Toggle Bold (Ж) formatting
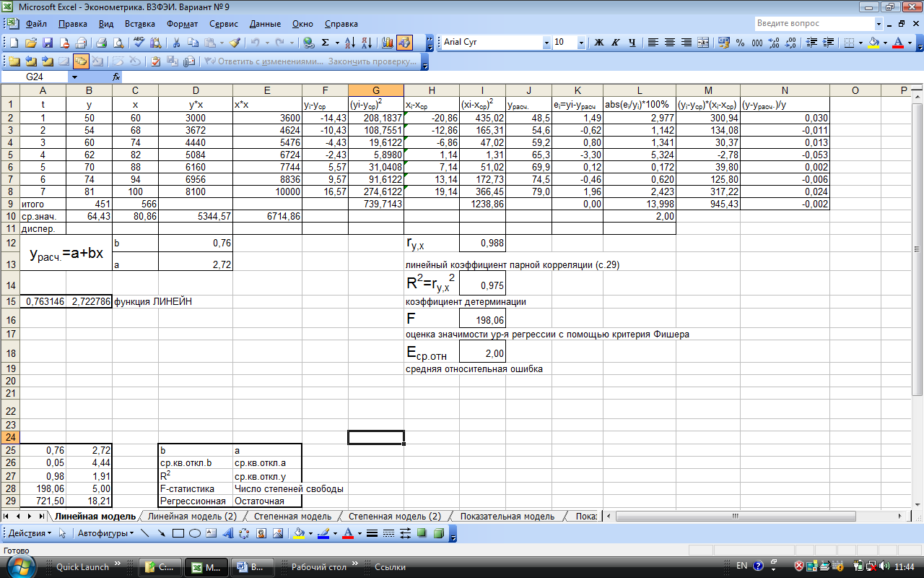 [598, 43]
